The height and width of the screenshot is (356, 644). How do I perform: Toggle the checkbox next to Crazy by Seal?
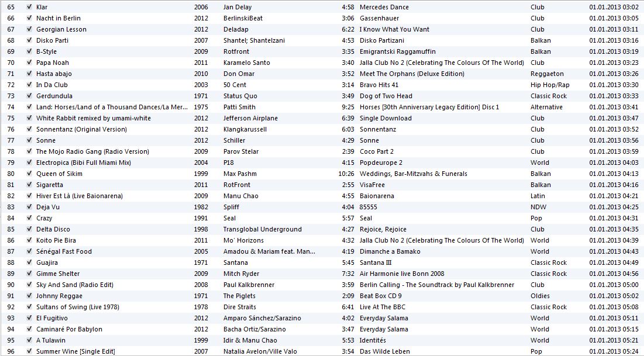29,218
